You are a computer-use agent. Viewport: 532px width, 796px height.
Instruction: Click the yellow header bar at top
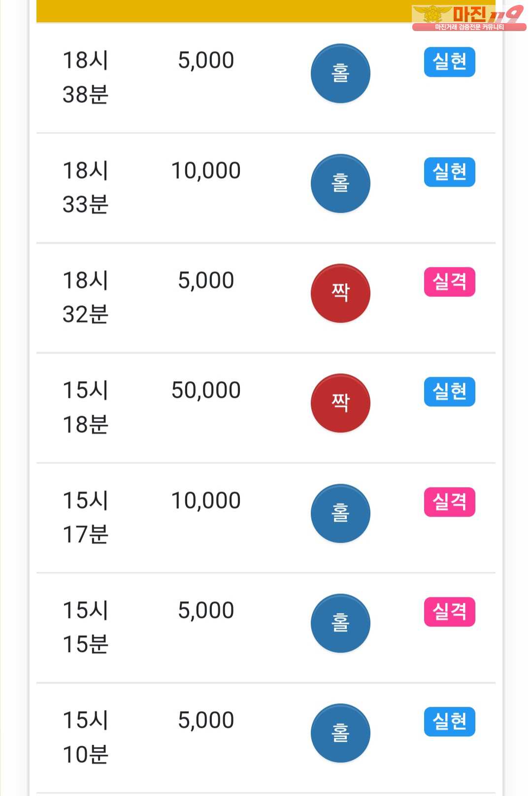tap(222, 11)
